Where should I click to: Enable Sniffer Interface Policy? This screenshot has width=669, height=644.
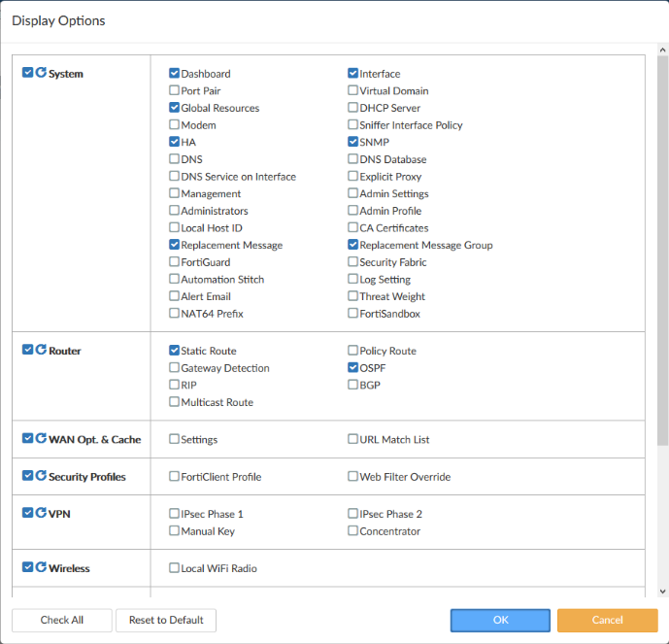click(x=352, y=124)
